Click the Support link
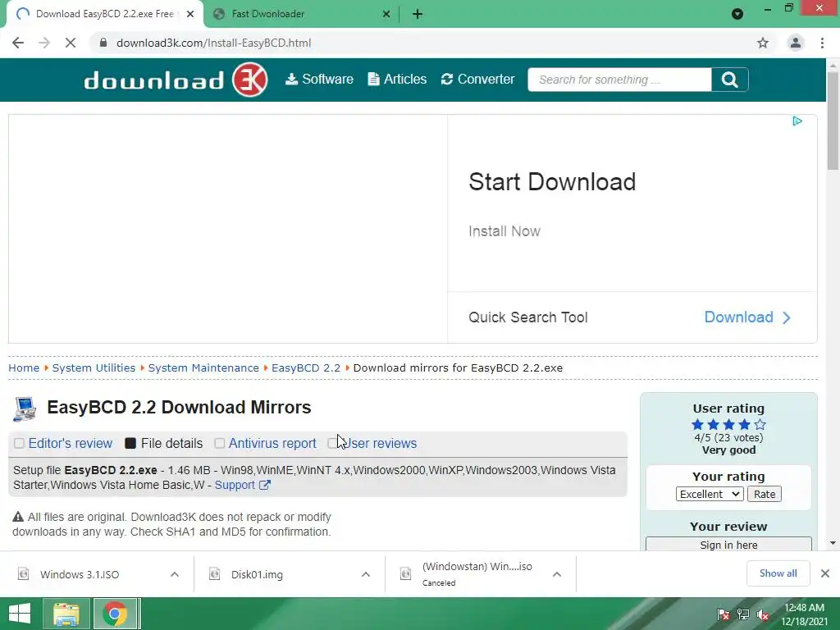The width and height of the screenshot is (840, 630). pos(235,485)
